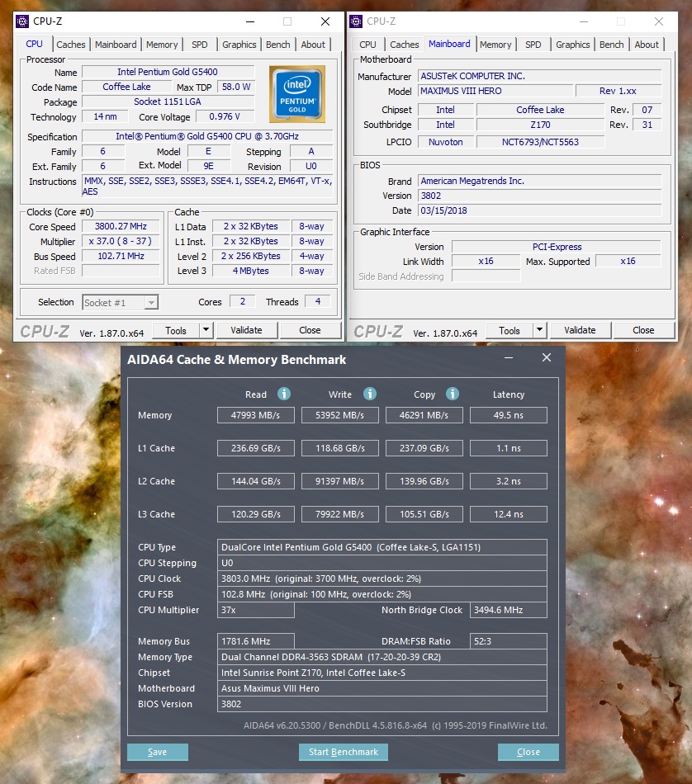The image size is (692, 784).
Task: Click LPCIO NCT6793/NCT5563 field
Action: [x=540, y=142]
